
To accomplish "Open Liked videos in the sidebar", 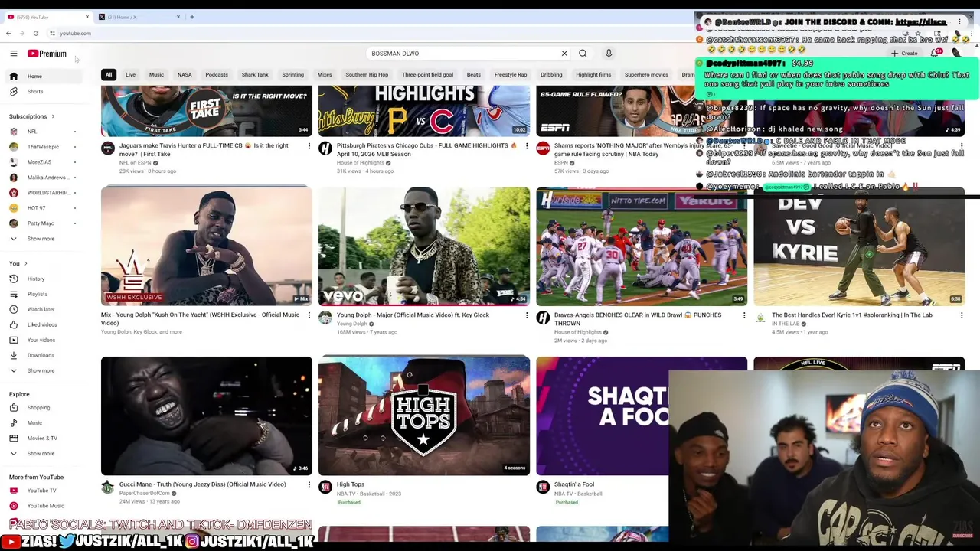I will point(44,324).
